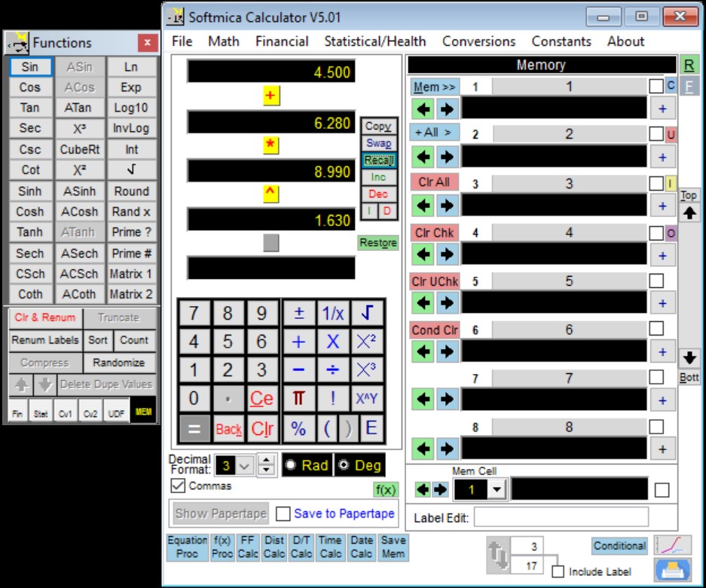Click the printer icon at bottom right
706x588 pixels.
coord(672,570)
